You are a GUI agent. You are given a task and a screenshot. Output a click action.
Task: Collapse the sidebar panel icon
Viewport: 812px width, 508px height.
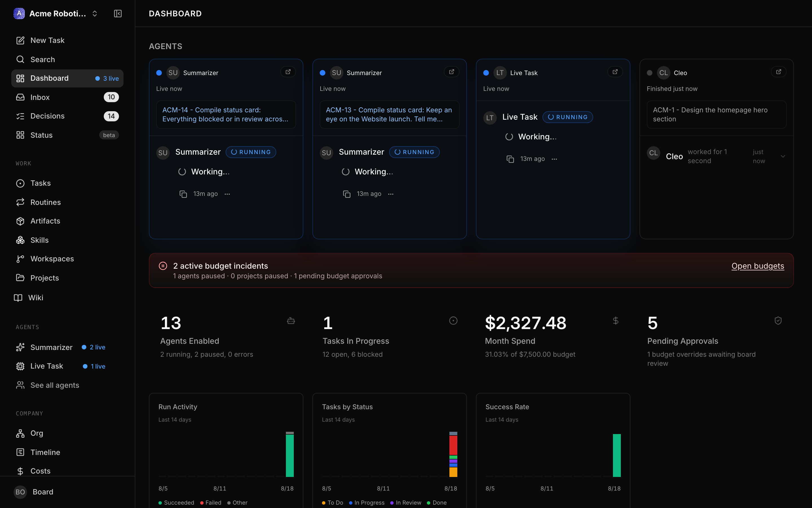(x=118, y=14)
